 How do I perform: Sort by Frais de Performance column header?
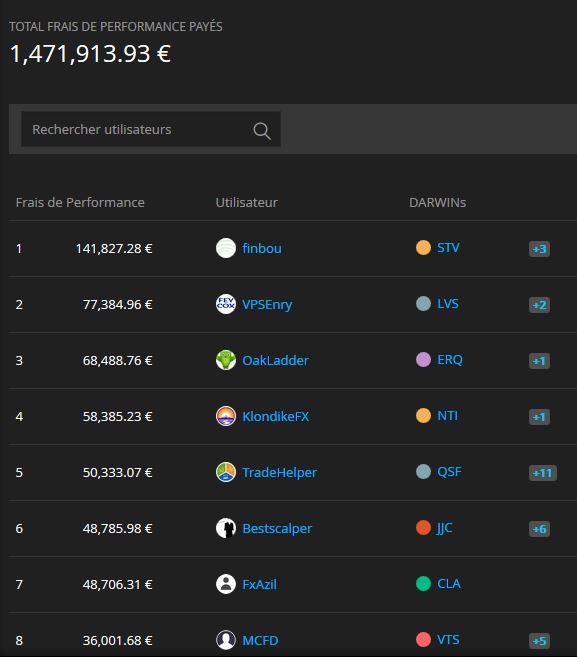[80, 202]
